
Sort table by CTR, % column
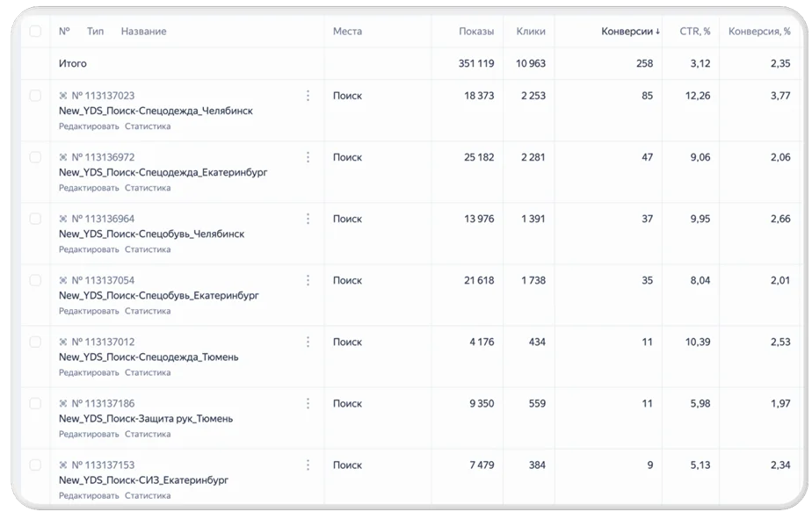click(695, 32)
